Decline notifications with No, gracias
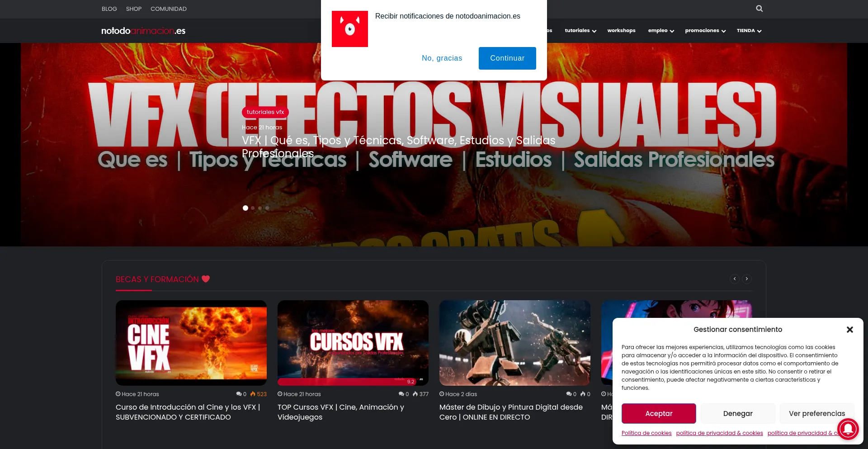 [x=442, y=58]
